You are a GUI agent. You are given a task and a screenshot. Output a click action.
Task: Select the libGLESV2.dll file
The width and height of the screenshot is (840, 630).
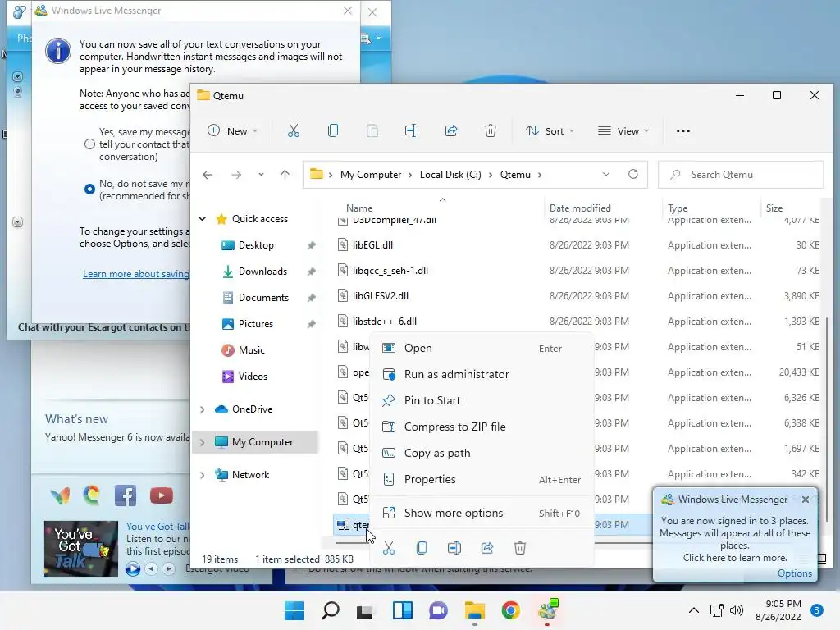tap(381, 295)
